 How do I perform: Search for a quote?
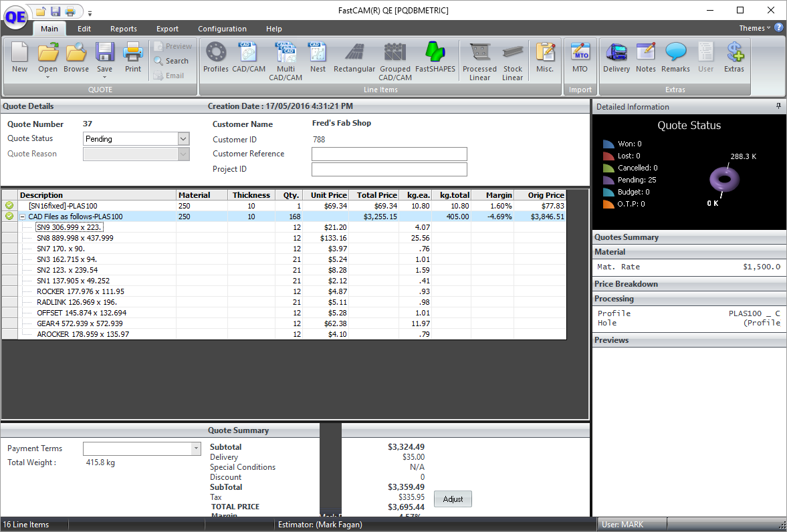coord(171,61)
